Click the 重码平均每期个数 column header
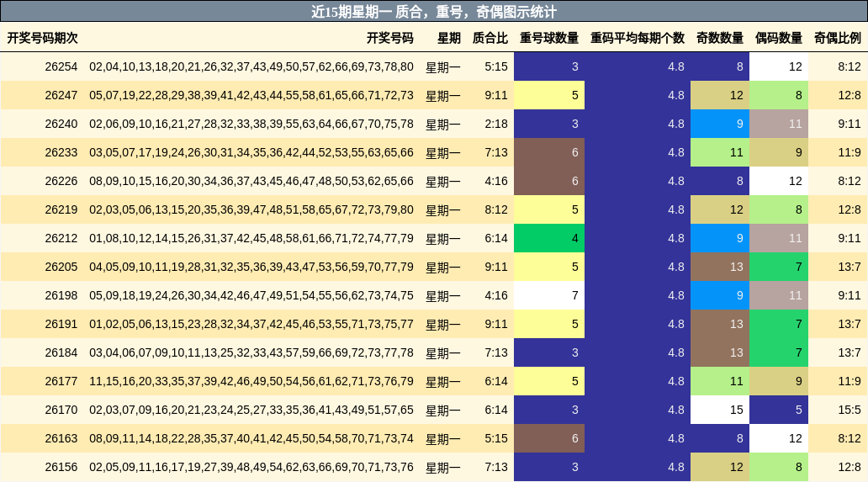 click(638, 38)
